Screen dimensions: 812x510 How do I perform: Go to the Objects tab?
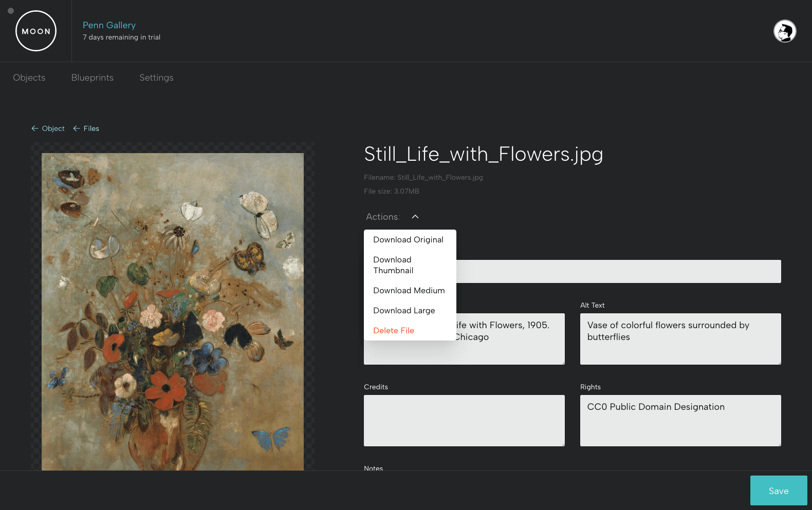(x=29, y=78)
